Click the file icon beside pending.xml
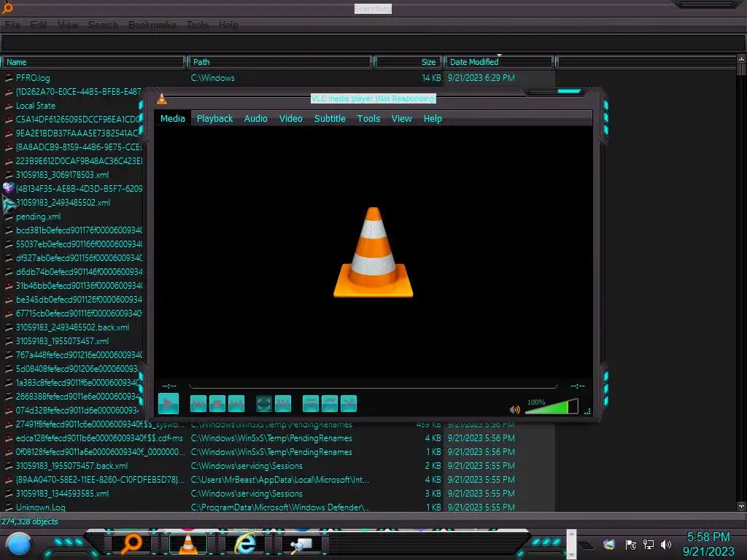Image resolution: width=747 pixels, height=560 pixels. coord(9,217)
